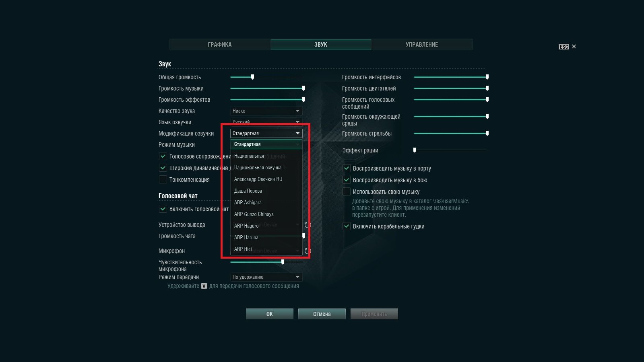Click the V key hint icon
This screenshot has width=644, height=362.
coord(204,286)
